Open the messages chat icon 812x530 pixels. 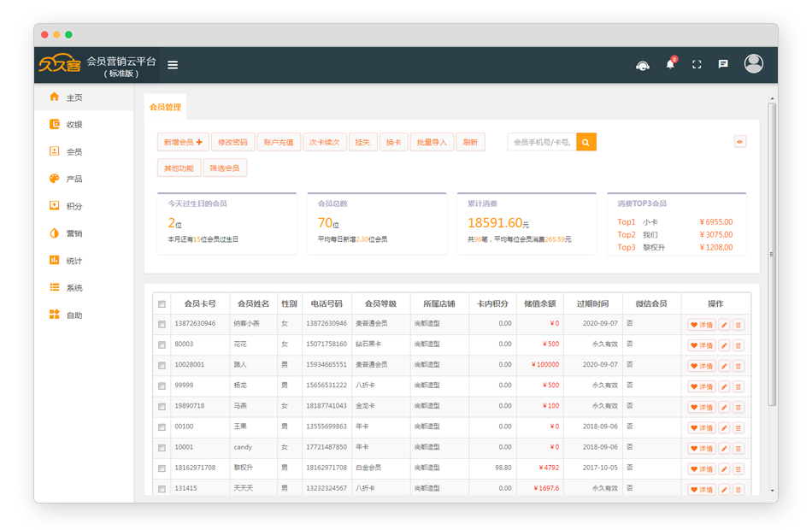[x=723, y=64]
